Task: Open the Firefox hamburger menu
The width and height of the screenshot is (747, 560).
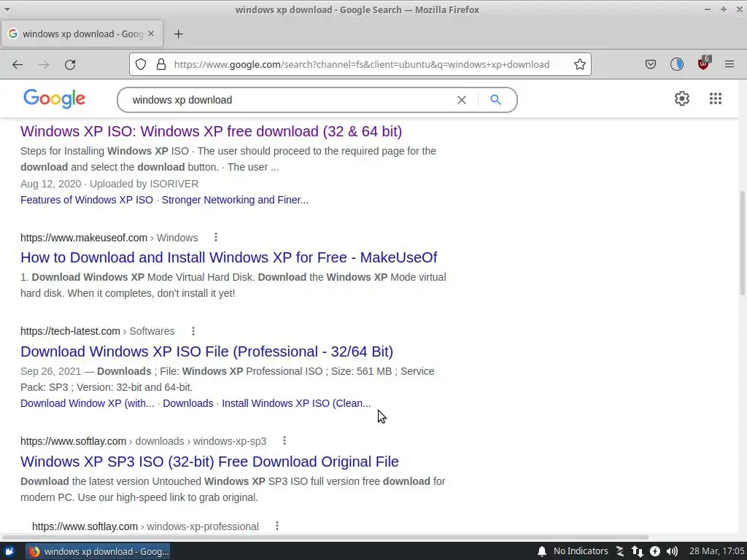Action: tap(729, 64)
